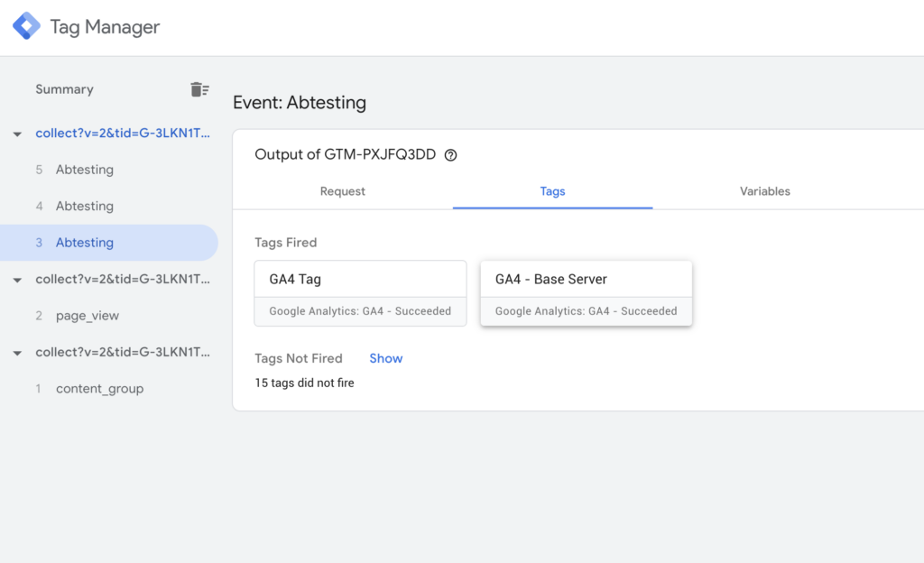Click the 'Tags Not Fired' label
This screenshot has width=924, height=563.
tap(298, 359)
